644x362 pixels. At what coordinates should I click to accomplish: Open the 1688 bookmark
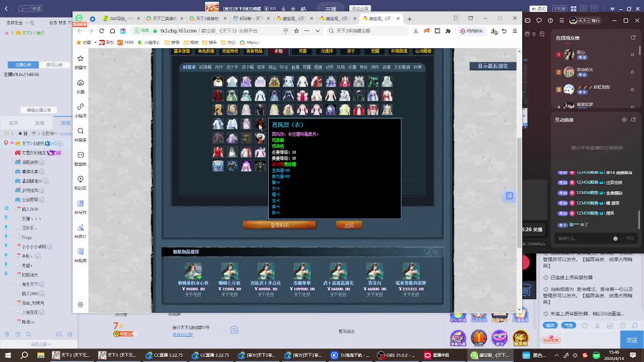(126, 43)
